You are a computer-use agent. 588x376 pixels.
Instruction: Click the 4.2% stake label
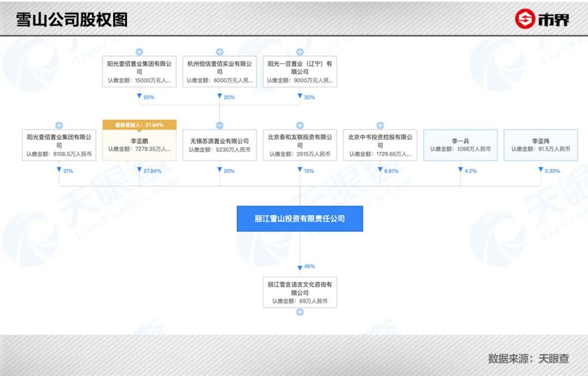pyautogui.click(x=470, y=171)
